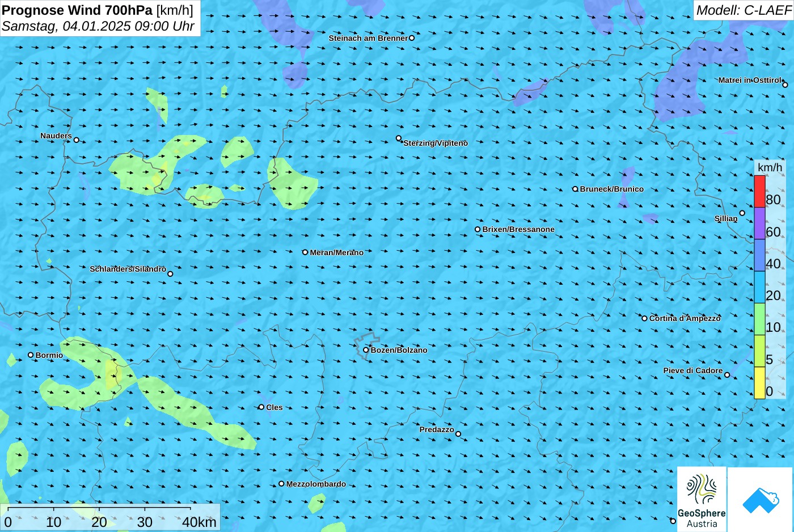Click the 'Cortina d'Ampezzo' label text
The width and height of the screenshot is (794, 532).
(x=685, y=318)
